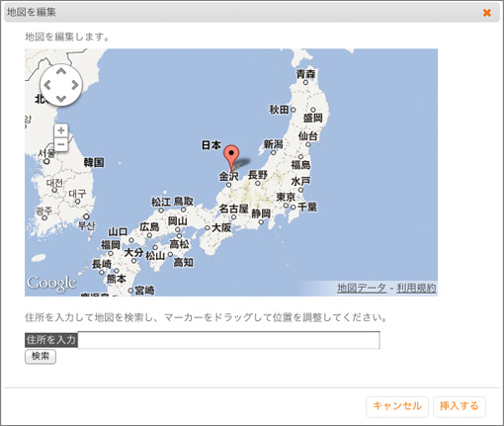Click the Google logo on the map

coord(51,284)
